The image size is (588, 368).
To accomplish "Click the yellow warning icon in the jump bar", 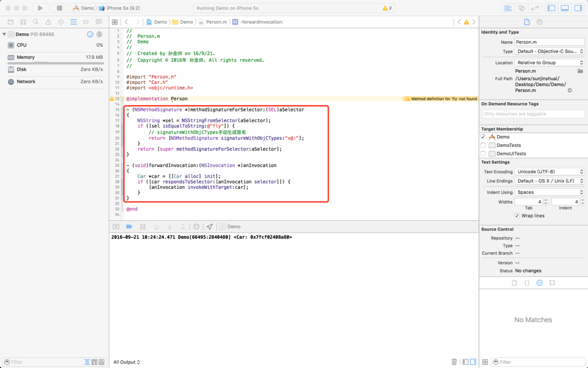I will pos(466,22).
